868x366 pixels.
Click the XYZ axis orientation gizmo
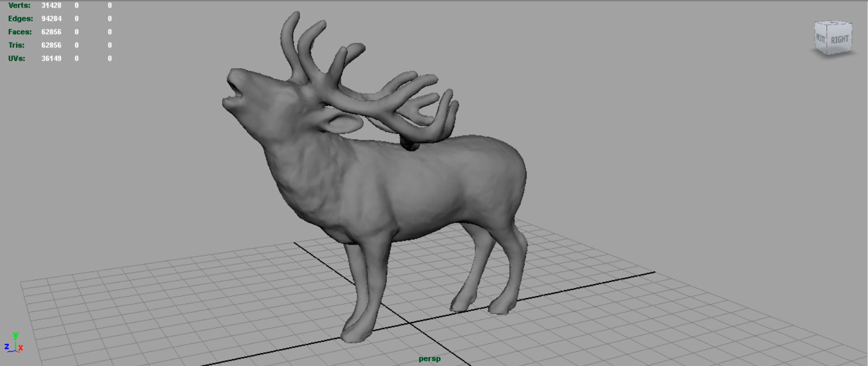click(x=14, y=342)
